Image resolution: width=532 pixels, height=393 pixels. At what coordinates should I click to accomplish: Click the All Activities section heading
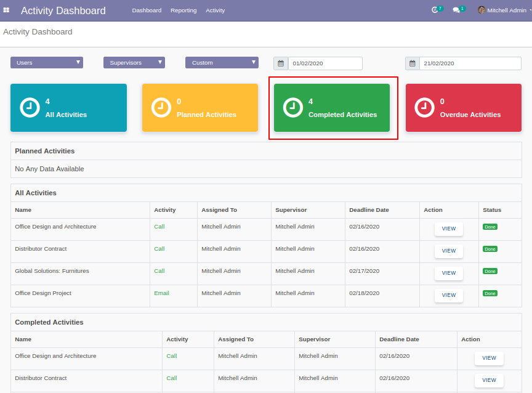point(36,193)
